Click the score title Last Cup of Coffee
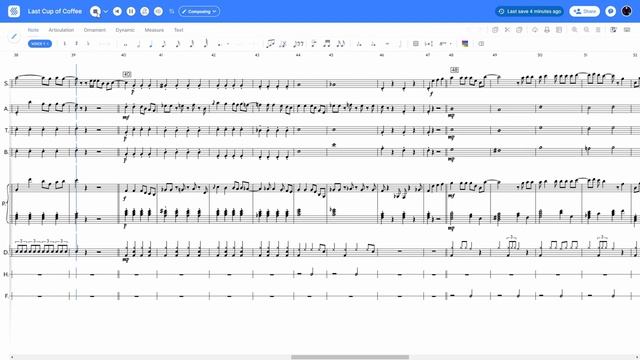Viewport: 640px width, 360px height. click(x=55, y=11)
